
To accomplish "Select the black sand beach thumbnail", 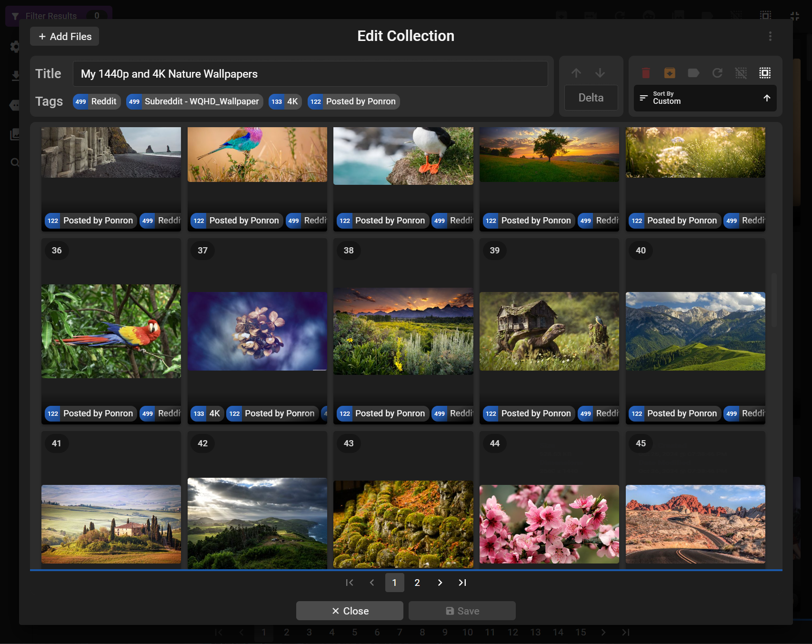I will 111,152.
